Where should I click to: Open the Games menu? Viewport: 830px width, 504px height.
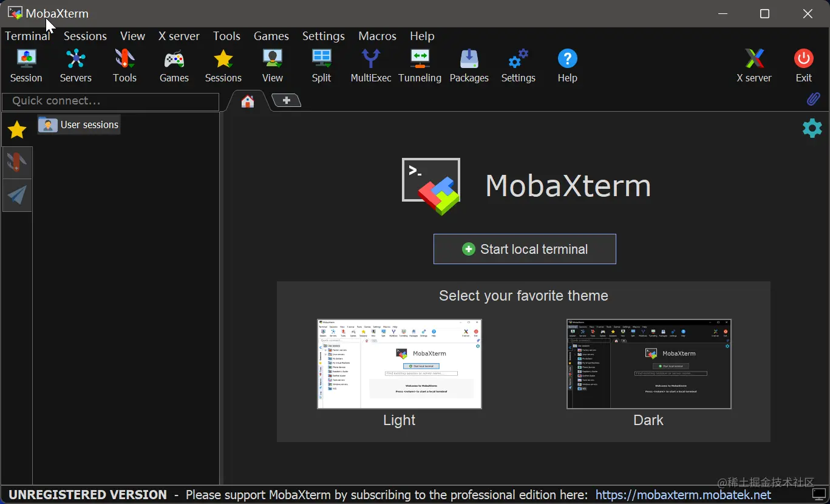(271, 36)
